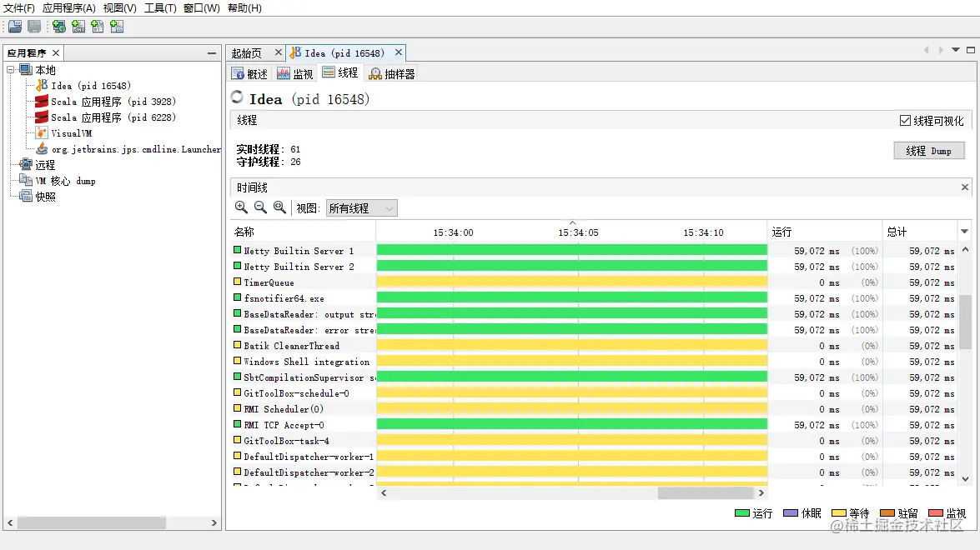The width and height of the screenshot is (980, 550).
Task: Open the view (视图) all threads dropdown
Action: tap(362, 208)
